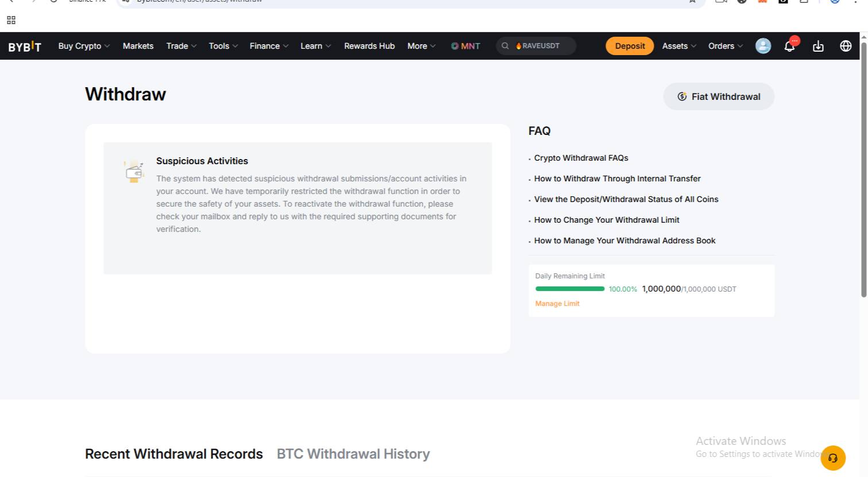868x477 pixels.
Task: Open the live support headset chat
Action: point(833,458)
